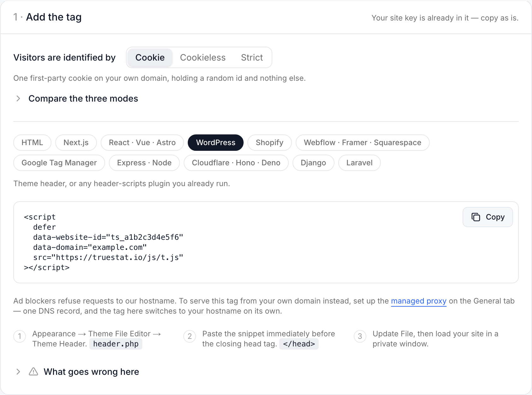This screenshot has width=532, height=395.
Task: Click the data-website-id line in the snippet
Action: coord(108,237)
